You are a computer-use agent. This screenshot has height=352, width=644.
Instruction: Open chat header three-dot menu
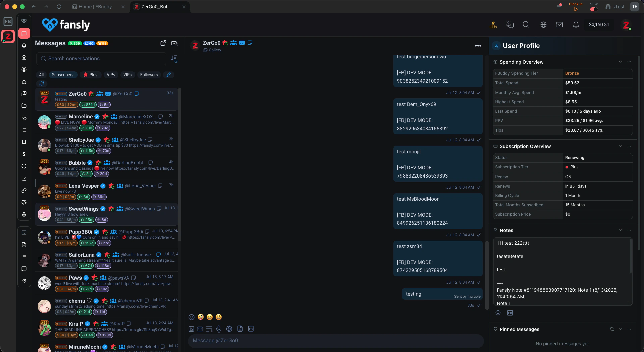(x=478, y=46)
